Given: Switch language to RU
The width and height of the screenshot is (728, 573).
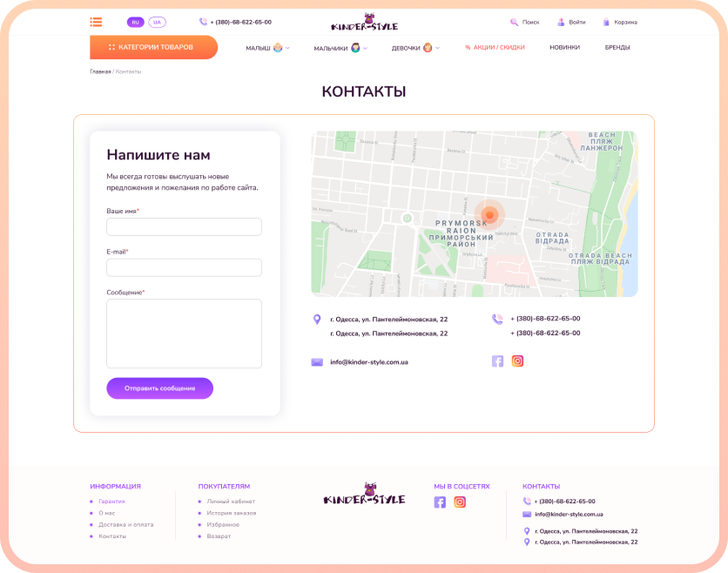Looking at the screenshot, I should (136, 22).
